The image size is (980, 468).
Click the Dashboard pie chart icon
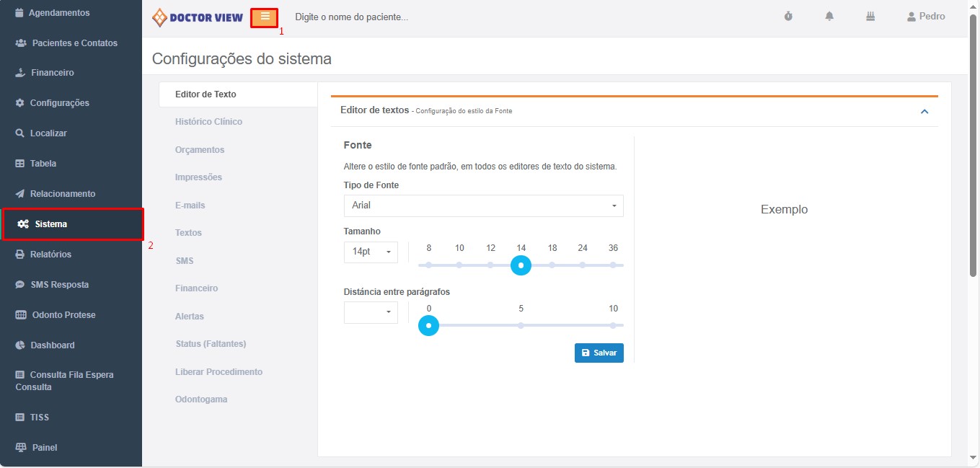pos(20,345)
